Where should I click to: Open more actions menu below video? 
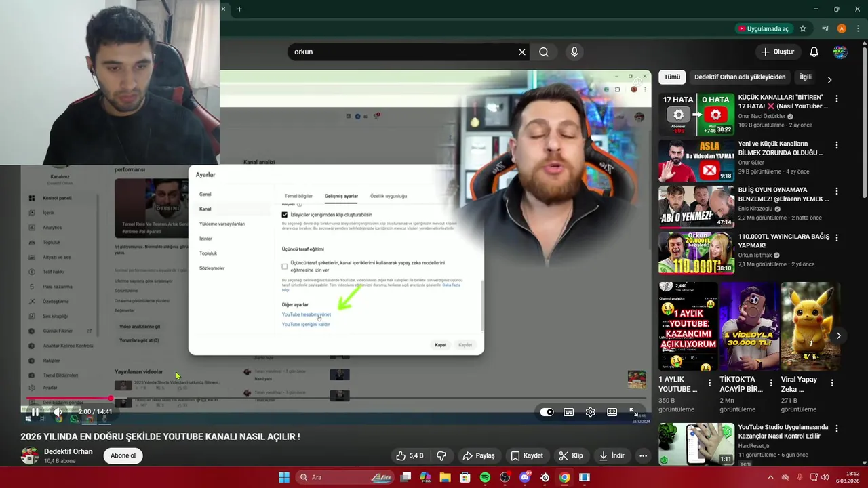[643, 455]
